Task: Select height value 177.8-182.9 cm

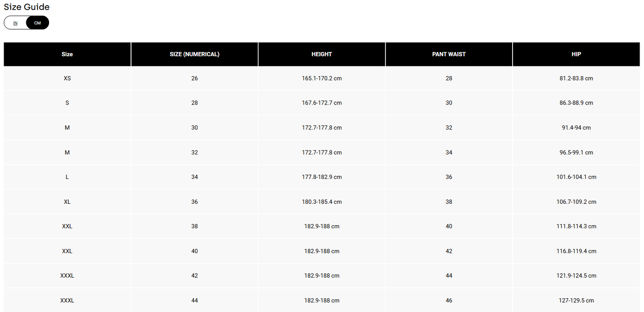Action: click(x=322, y=177)
